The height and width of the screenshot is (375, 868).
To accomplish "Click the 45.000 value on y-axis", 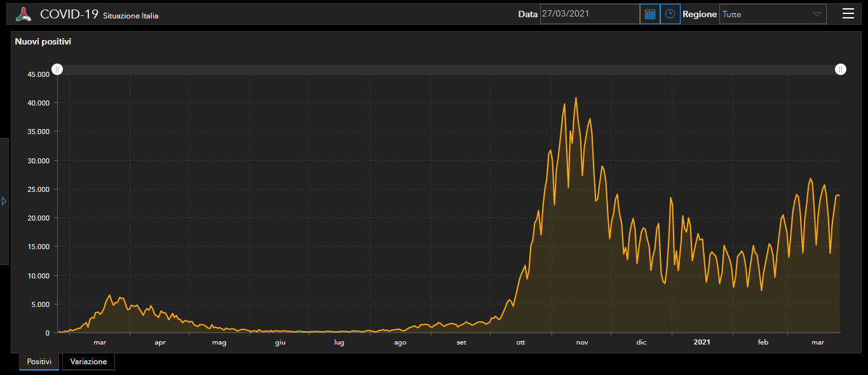I will click(x=37, y=74).
